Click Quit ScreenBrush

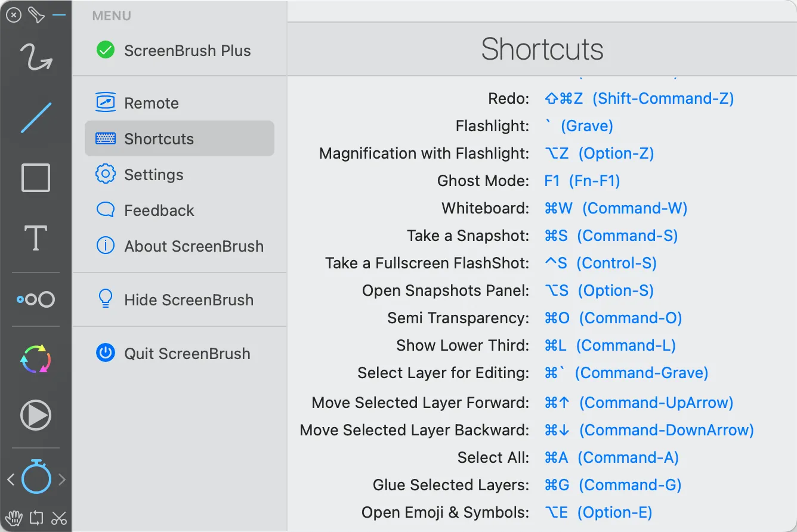pos(187,354)
